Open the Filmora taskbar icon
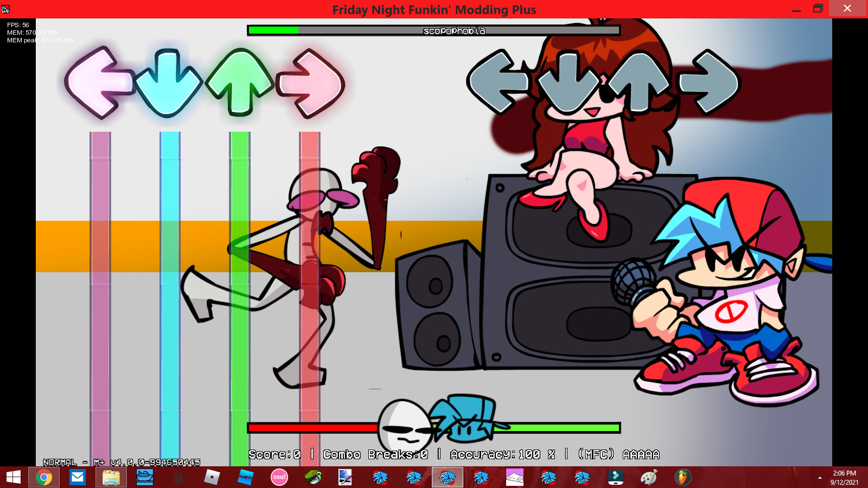Image resolution: width=868 pixels, height=488 pixels. pyautogui.click(x=616, y=477)
